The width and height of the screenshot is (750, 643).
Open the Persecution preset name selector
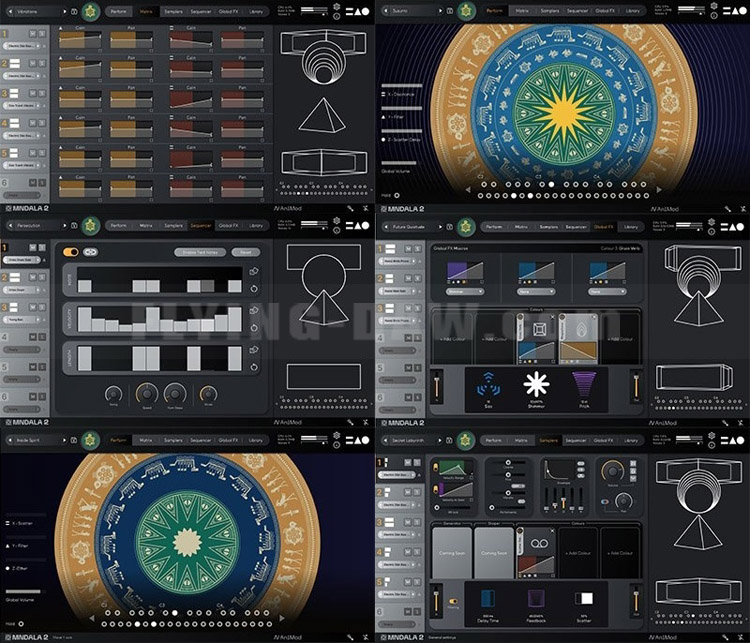tap(36, 225)
